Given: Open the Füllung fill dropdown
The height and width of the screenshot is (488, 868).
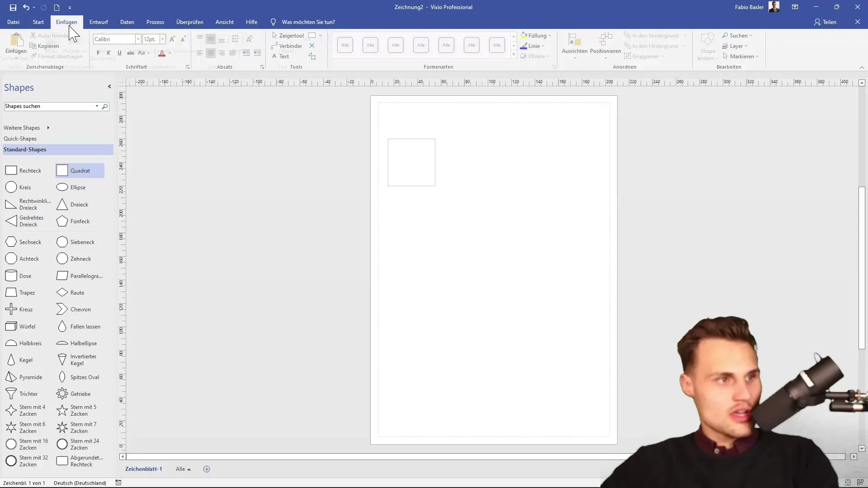Looking at the screenshot, I should point(536,35).
